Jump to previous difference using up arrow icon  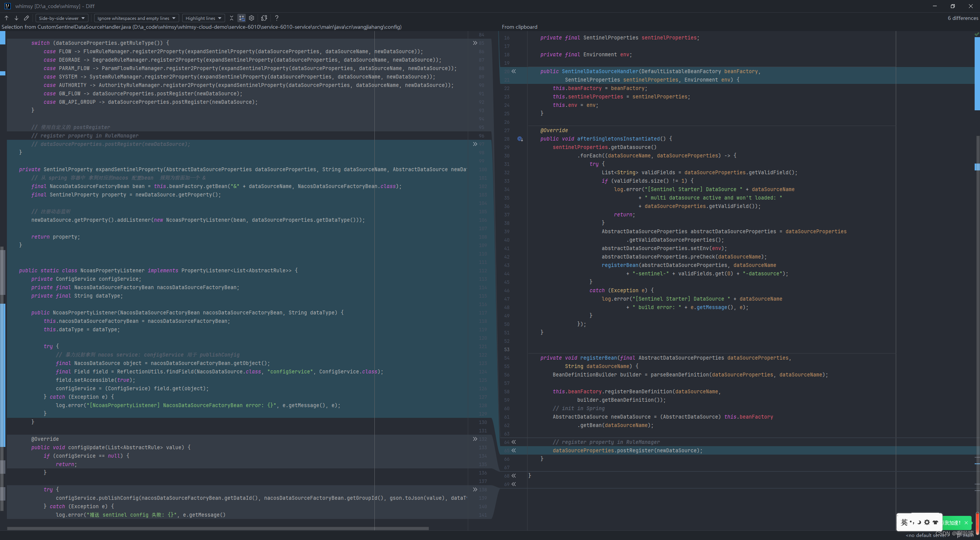[6, 18]
